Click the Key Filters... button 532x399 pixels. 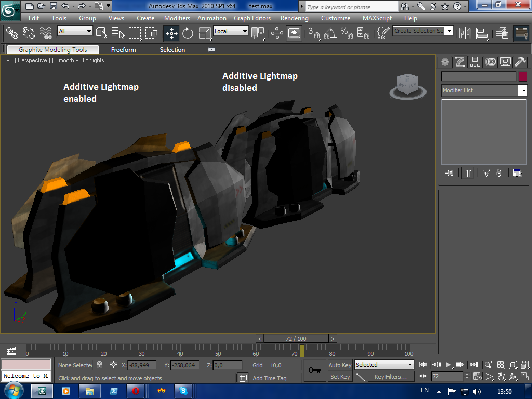pos(390,377)
